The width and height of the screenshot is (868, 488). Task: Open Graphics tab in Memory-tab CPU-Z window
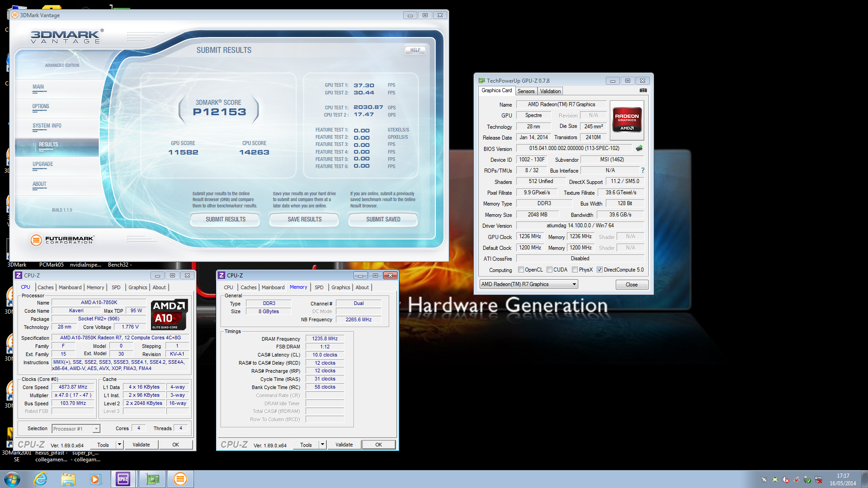pyautogui.click(x=340, y=287)
